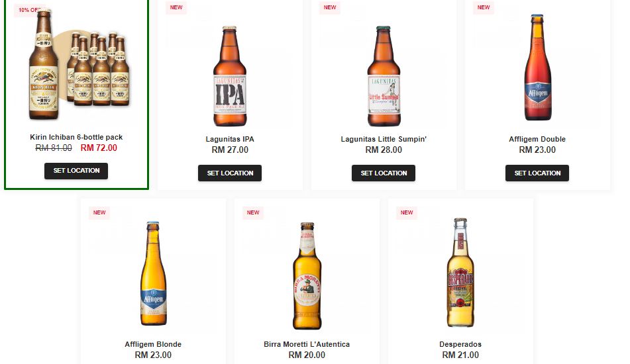Viewport: 630px width, 364px height.
Task: Open the Desperados product name link
Action: [460, 344]
